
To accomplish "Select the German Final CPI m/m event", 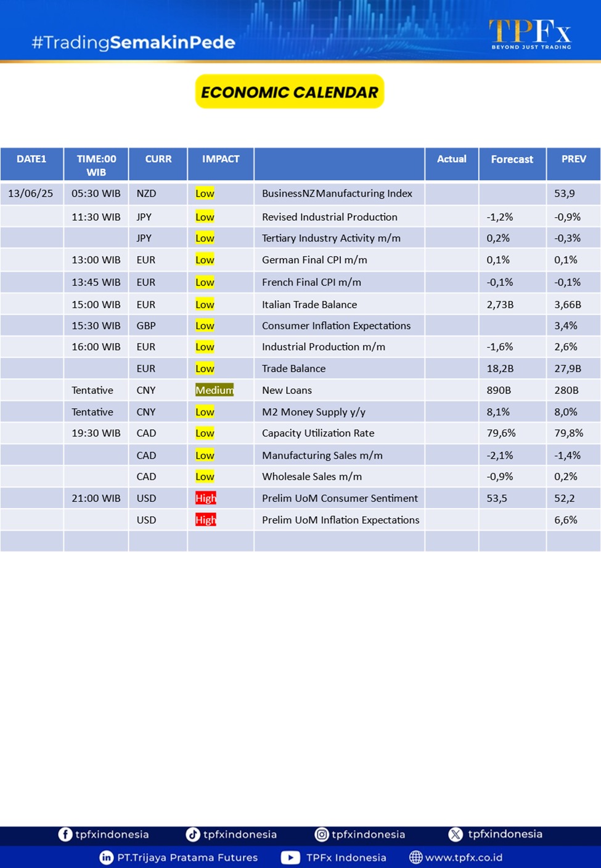I will [314, 260].
